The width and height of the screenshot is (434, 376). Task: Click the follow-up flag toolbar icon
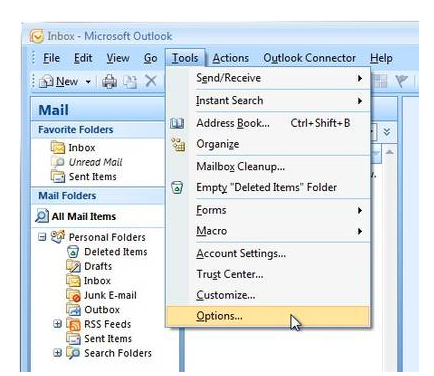click(401, 81)
